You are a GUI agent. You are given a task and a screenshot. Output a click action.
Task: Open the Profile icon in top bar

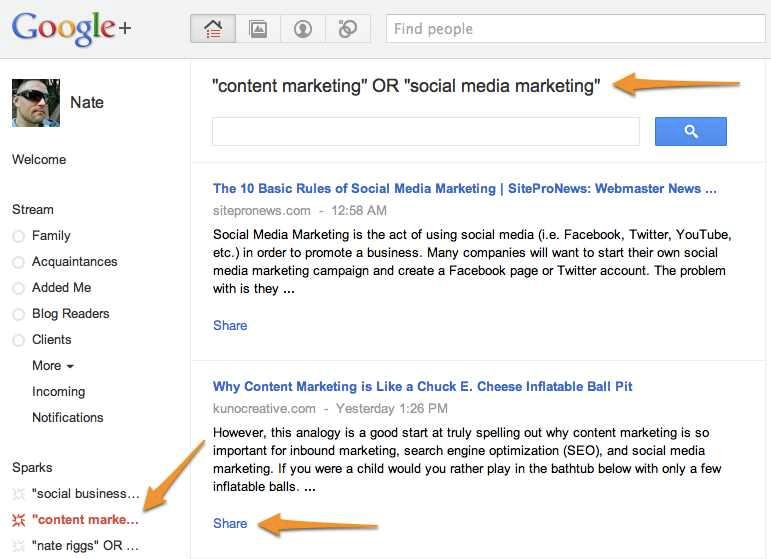click(303, 29)
